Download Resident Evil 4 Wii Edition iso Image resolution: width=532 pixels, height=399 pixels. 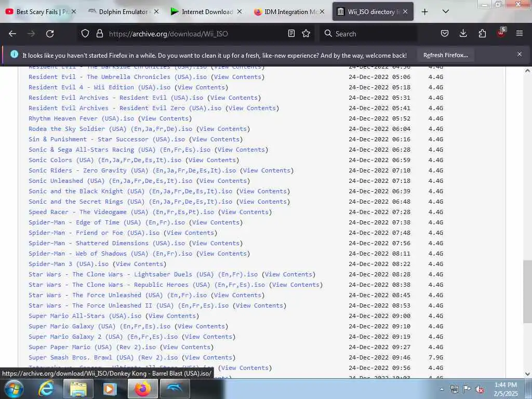point(99,87)
